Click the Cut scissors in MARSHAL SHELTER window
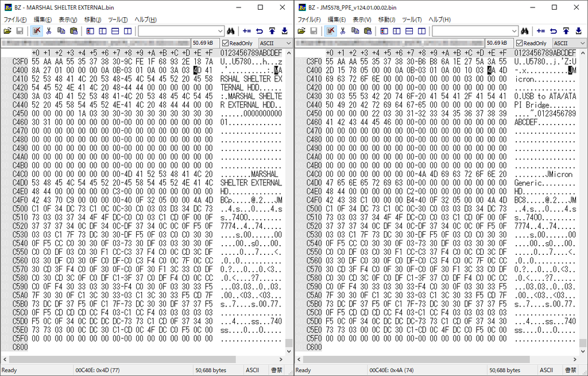588x376 pixels. pos(49,31)
